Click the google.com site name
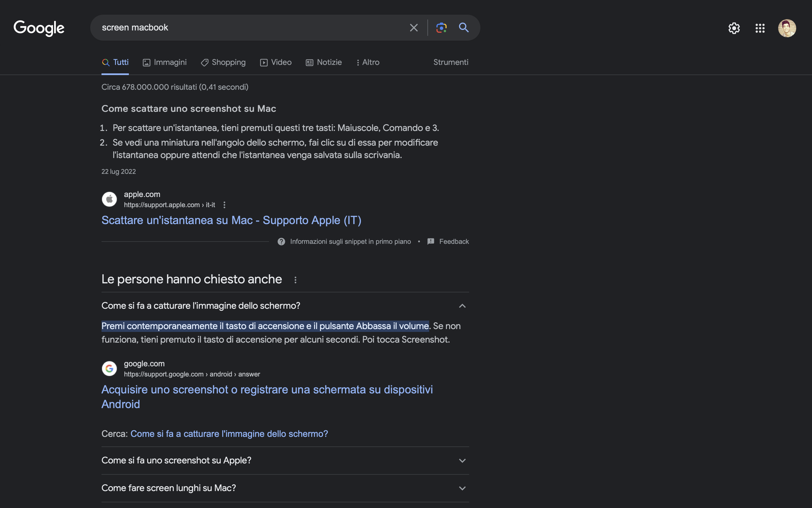This screenshot has height=508, width=812. [144, 364]
